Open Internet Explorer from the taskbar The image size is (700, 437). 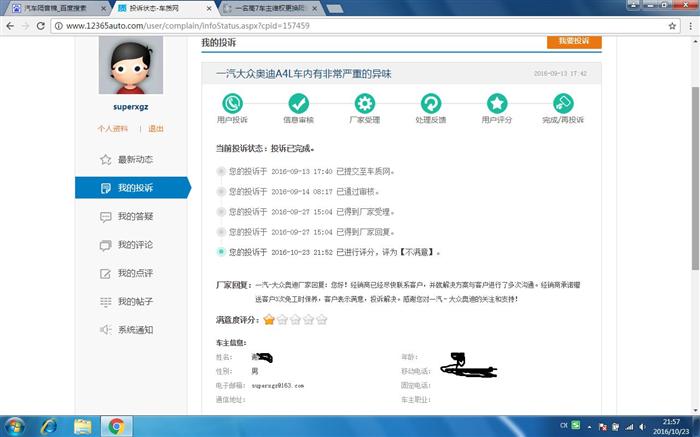48,425
